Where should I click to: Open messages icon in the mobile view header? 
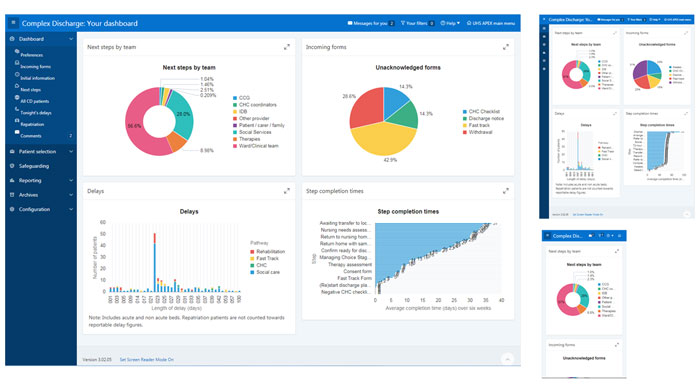(591, 236)
